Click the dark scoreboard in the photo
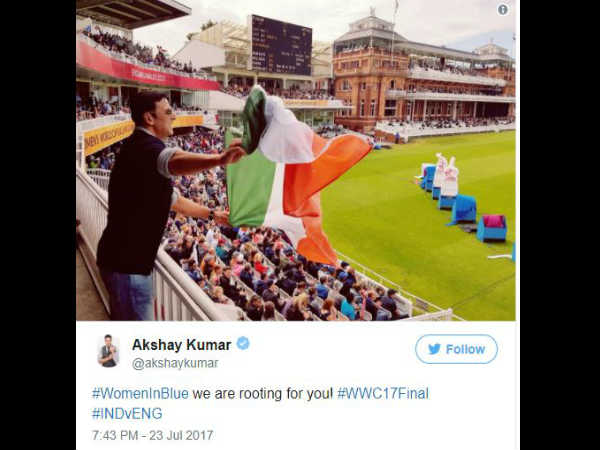600x450 pixels. 281,45
